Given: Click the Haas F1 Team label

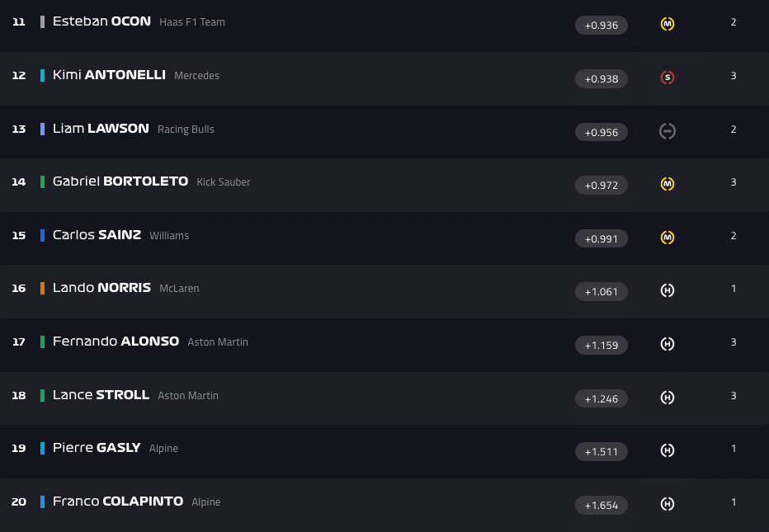Looking at the screenshot, I should [x=191, y=22].
